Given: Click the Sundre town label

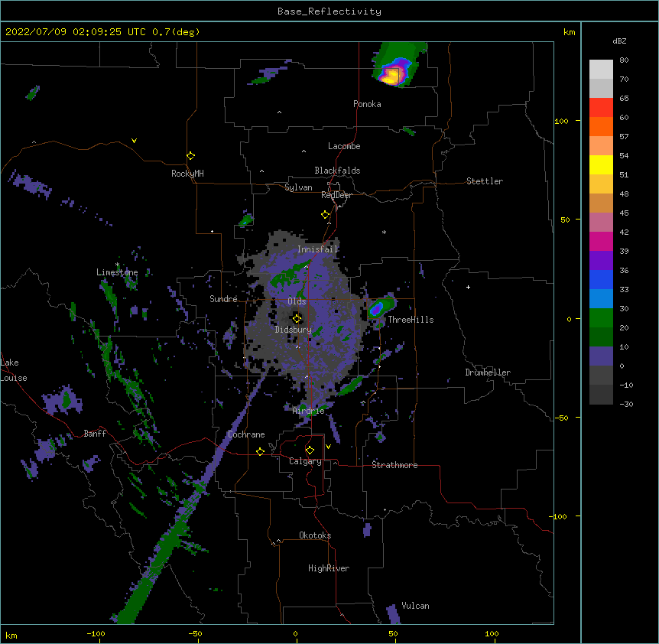Looking at the screenshot, I should 223,299.
